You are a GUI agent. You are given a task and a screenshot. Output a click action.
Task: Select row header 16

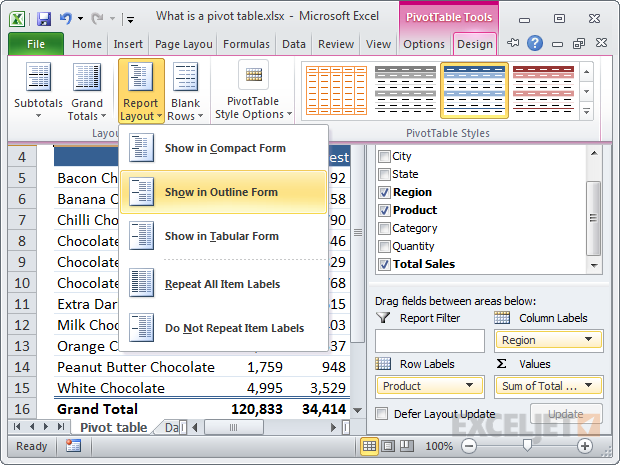coord(22,408)
